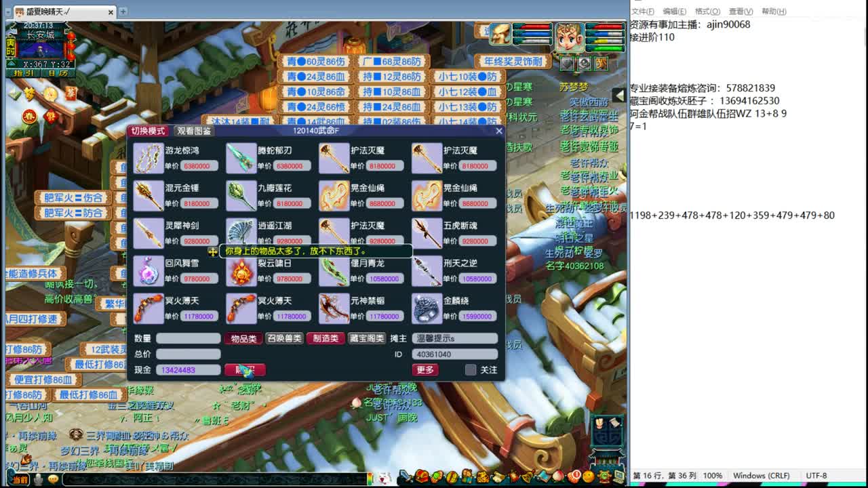
Task: Click the 摊主 stall owner name field
Action: [x=454, y=338]
